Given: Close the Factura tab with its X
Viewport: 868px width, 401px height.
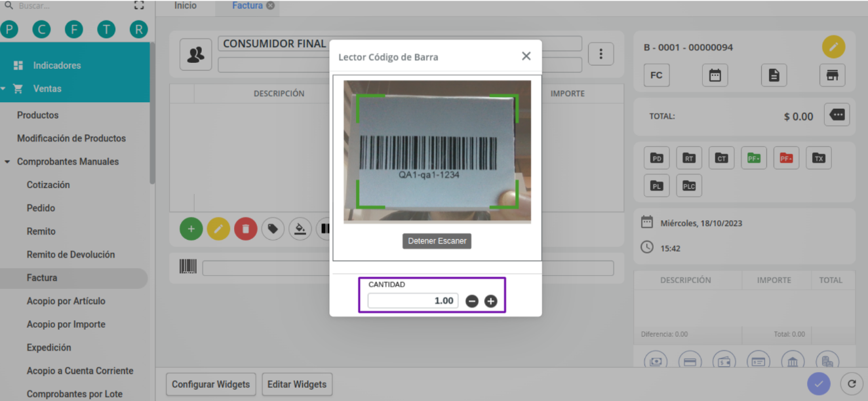Looking at the screenshot, I should (x=270, y=6).
